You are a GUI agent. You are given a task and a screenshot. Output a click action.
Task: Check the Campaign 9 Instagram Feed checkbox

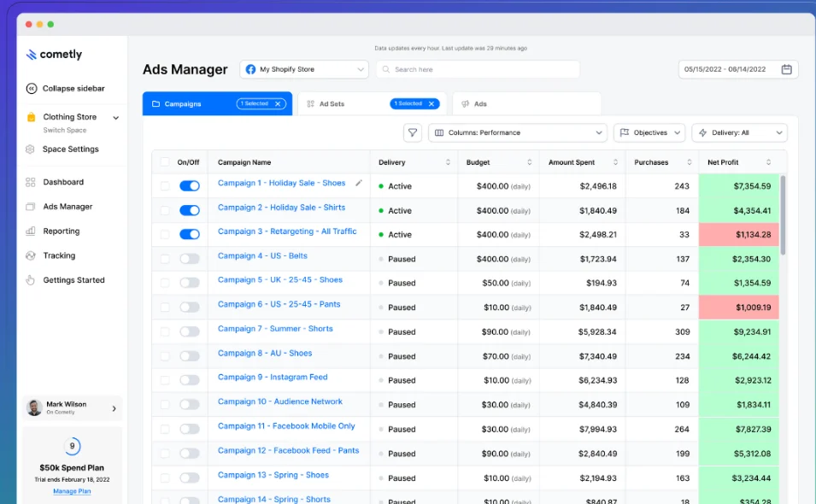165,380
